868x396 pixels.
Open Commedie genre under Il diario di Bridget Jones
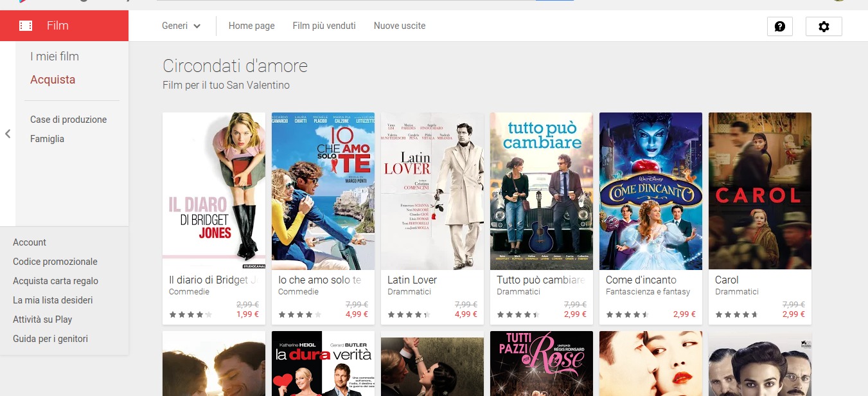click(x=189, y=292)
